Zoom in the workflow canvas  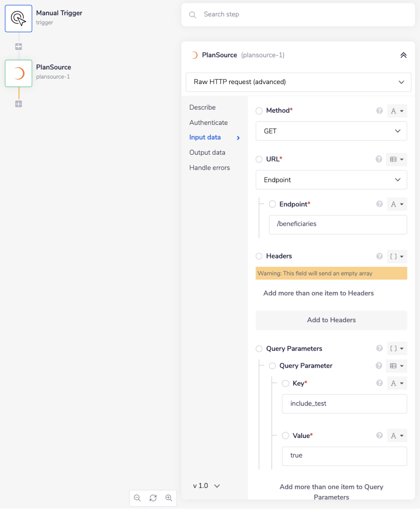(169, 498)
